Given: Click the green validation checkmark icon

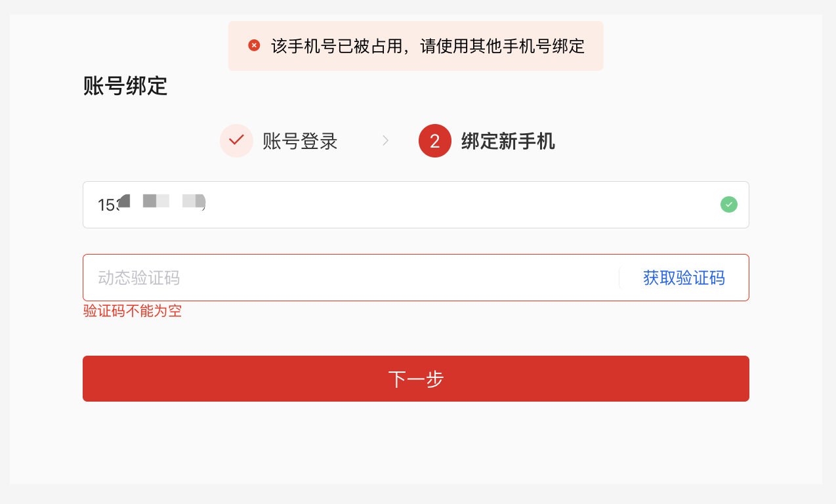Looking at the screenshot, I should click(x=728, y=205).
